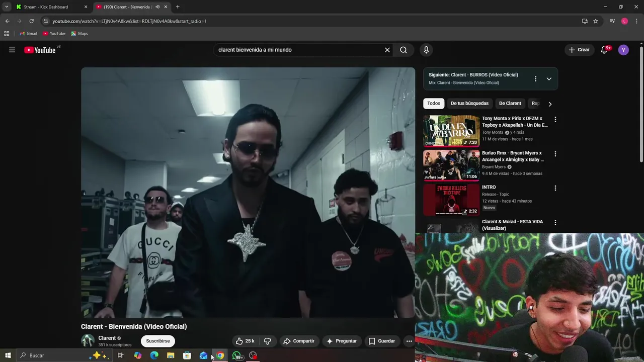The image size is (644, 362).
Task: Open Chrome three-dot menu
Action: (636, 21)
